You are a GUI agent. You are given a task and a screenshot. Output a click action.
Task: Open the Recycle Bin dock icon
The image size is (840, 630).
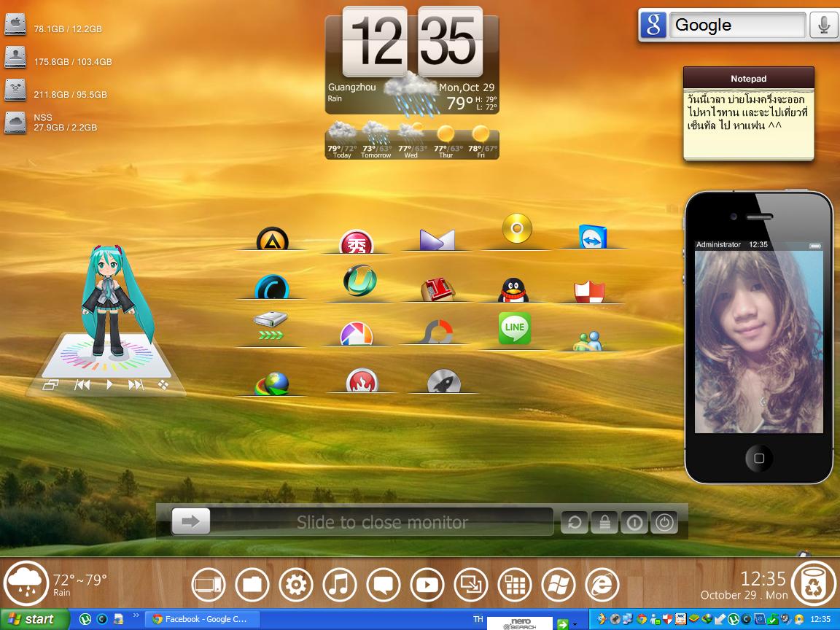814,584
